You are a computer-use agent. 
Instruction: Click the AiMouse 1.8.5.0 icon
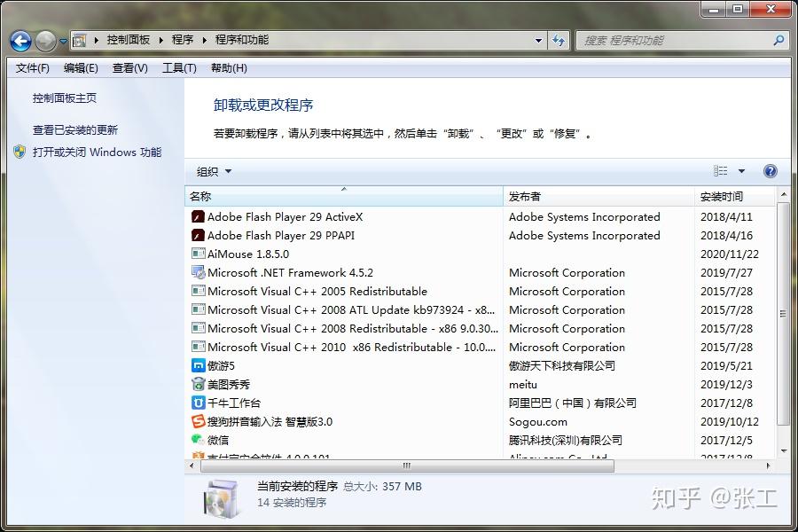tap(199, 254)
